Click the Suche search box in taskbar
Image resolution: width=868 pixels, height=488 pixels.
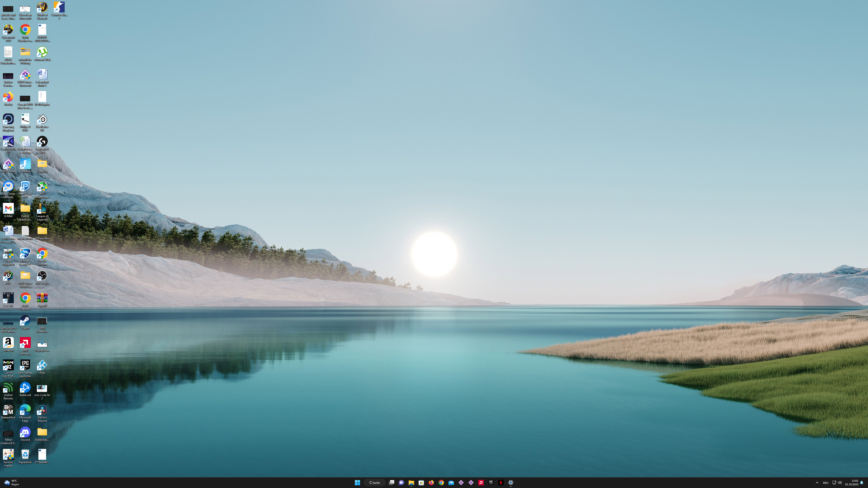[374, 483]
